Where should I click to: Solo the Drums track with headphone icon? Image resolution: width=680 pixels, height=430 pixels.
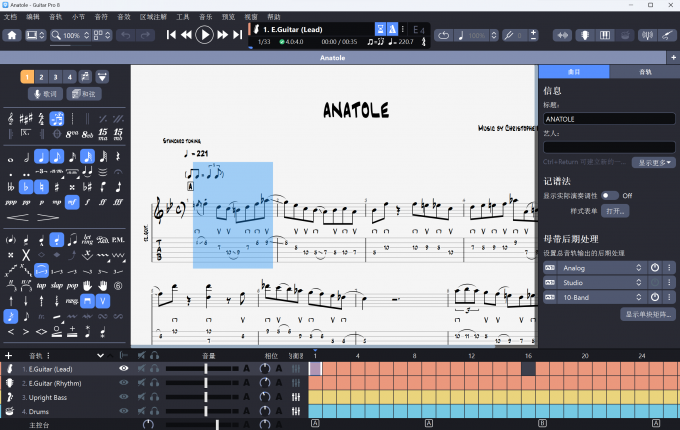155,411
